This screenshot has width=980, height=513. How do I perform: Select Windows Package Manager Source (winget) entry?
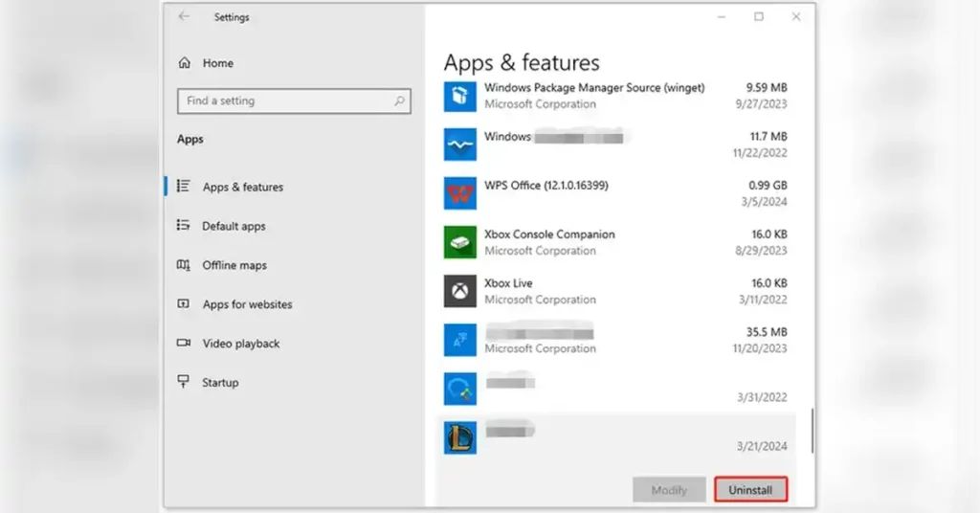(x=615, y=97)
